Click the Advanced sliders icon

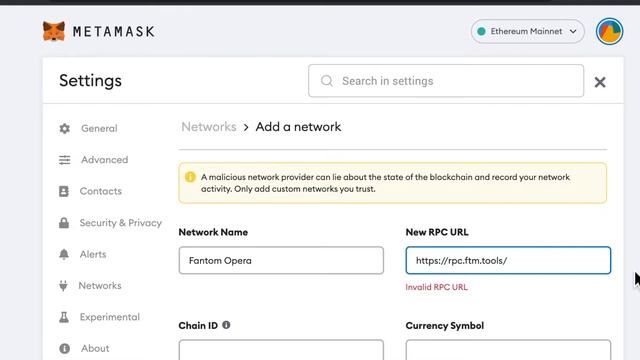[64, 160]
